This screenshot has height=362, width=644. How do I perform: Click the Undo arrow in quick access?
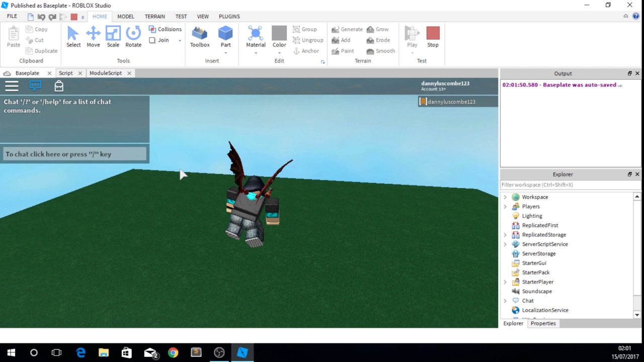pos(41,17)
